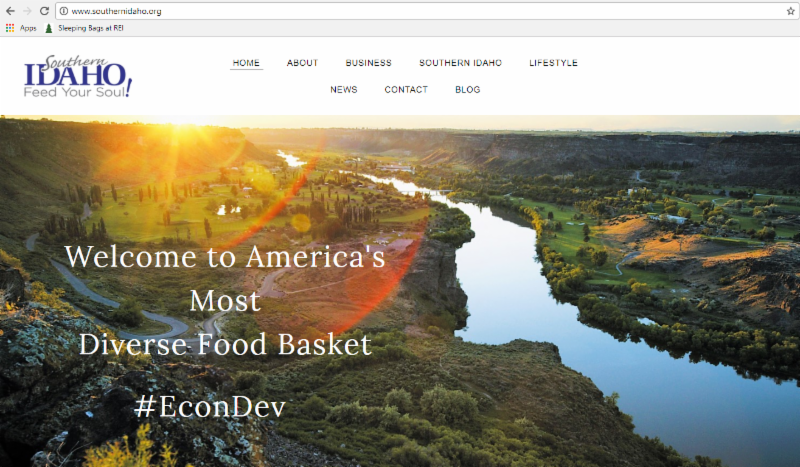Click the browser forward arrow

point(27,11)
